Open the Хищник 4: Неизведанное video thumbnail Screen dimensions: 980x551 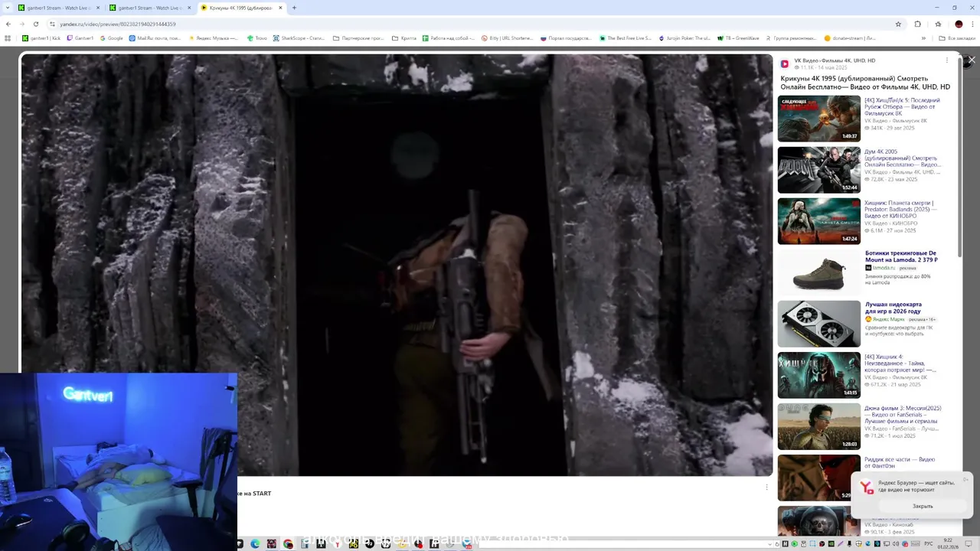(x=819, y=375)
